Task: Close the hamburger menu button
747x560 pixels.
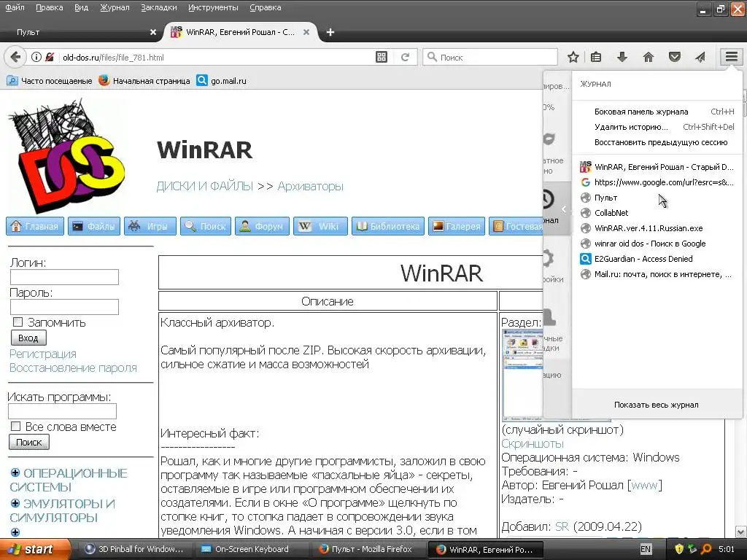Action: (x=731, y=57)
